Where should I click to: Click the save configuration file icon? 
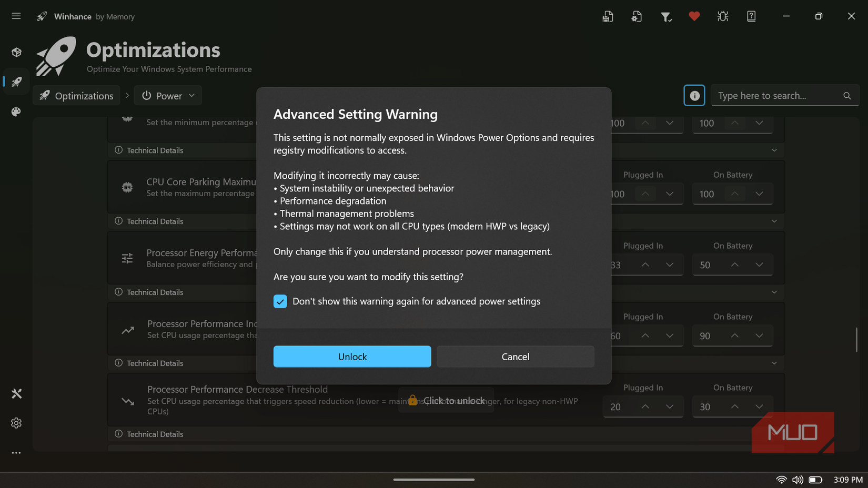coord(608,16)
